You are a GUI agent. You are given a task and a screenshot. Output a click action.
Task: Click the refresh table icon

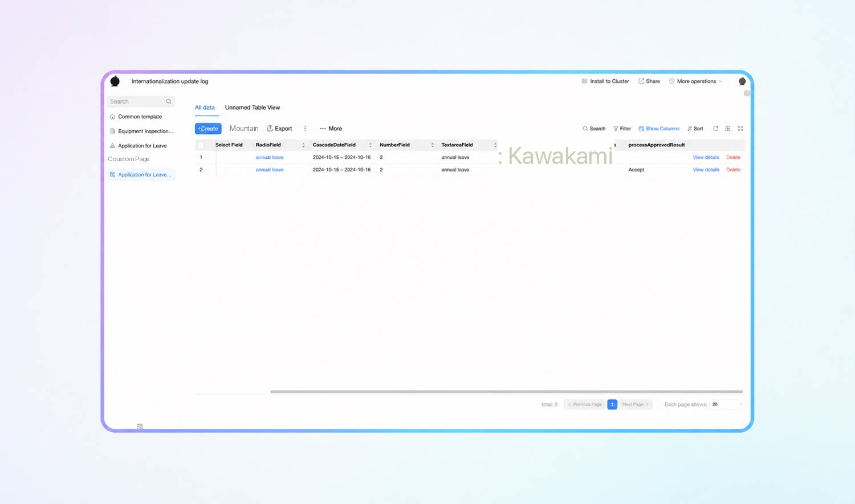tap(716, 129)
